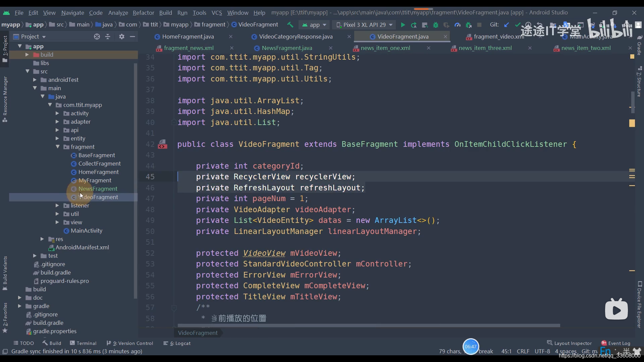Screen dimensions: 644x362
Task: Select VideoFragment.java in editor tabs
Action: click(x=403, y=36)
